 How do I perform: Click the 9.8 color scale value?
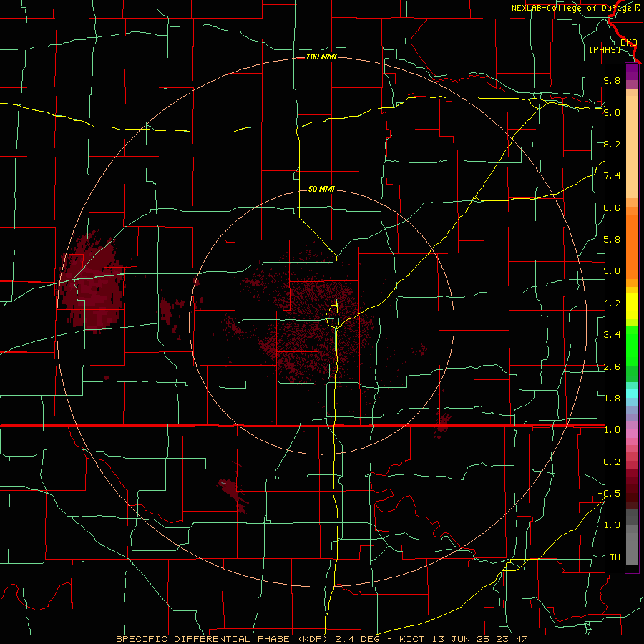coord(612,80)
